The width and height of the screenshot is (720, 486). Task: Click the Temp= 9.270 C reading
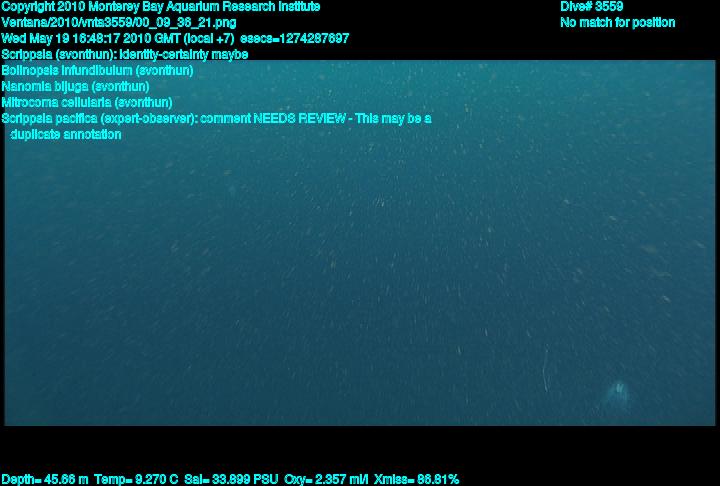(x=136, y=479)
